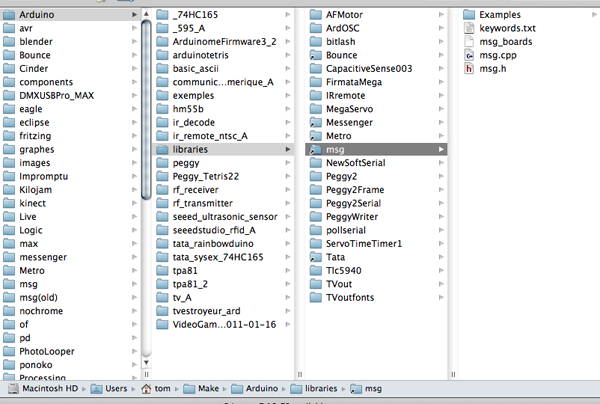This screenshot has height=404, width=600.
Task: Select the DMXUSBPro_MAX folder
Action: [70, 95]
